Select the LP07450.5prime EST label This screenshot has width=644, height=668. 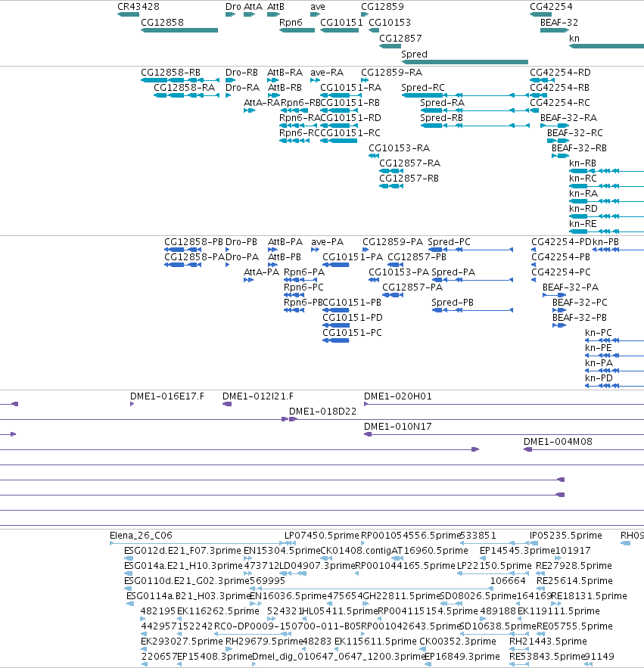pyautogui.click(x=322, y=536)
